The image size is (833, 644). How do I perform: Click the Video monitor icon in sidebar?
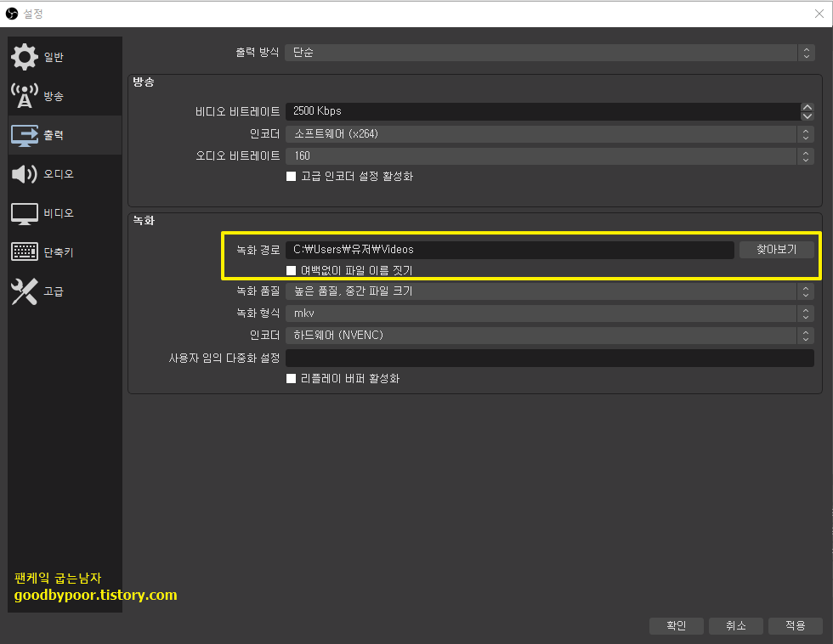[25, 213]
